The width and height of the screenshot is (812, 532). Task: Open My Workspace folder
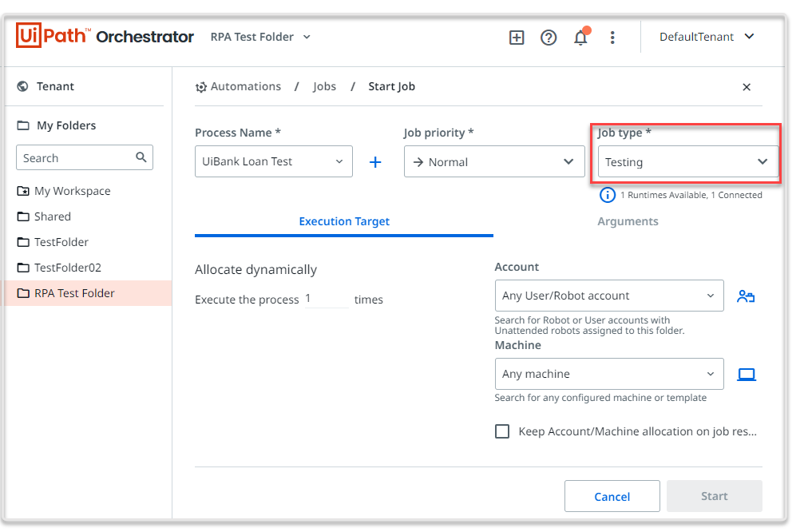[72, 191]
